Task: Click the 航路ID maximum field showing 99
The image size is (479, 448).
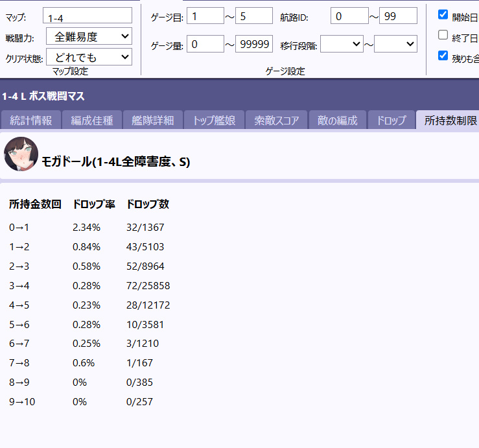Action: coord(398,16)
